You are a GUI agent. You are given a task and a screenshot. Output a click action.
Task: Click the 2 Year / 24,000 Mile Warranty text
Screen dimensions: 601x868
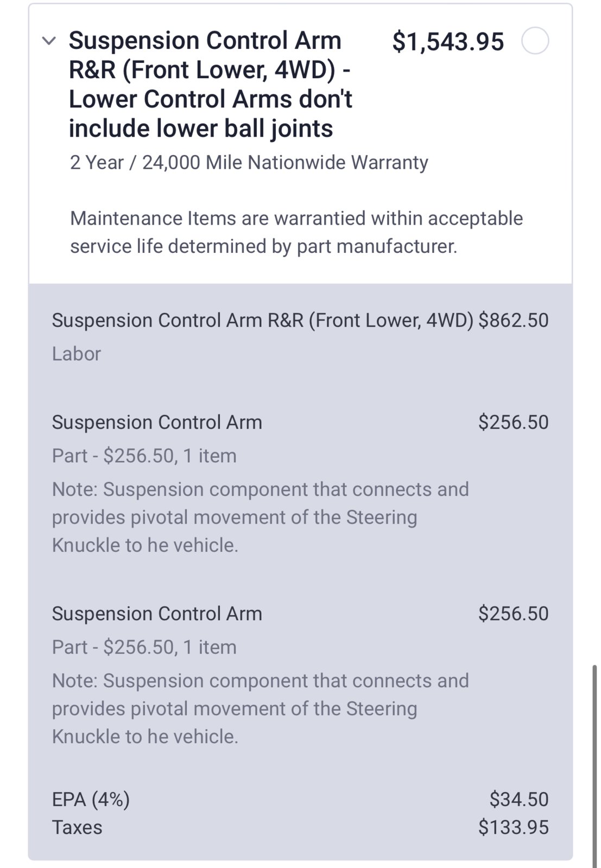click(x=249, y=162)
